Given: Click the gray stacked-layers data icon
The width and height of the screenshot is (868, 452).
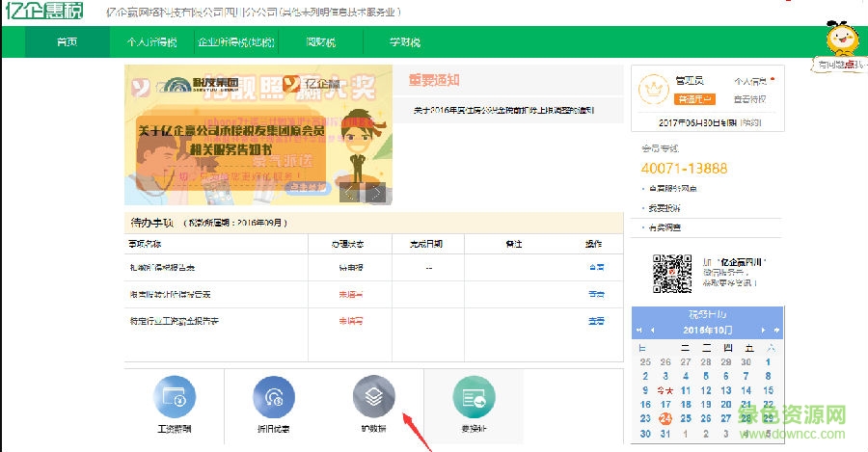Looking at the screenshot, I should [x=373, y=396].
